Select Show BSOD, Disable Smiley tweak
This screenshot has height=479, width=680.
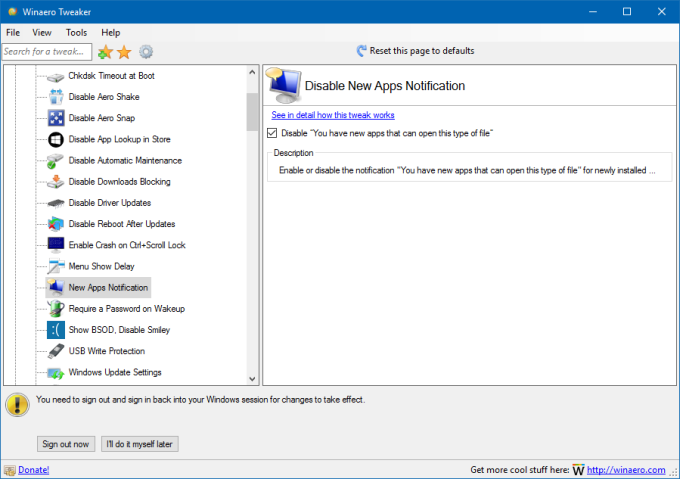pyautogui.click(x=119, y=330)
